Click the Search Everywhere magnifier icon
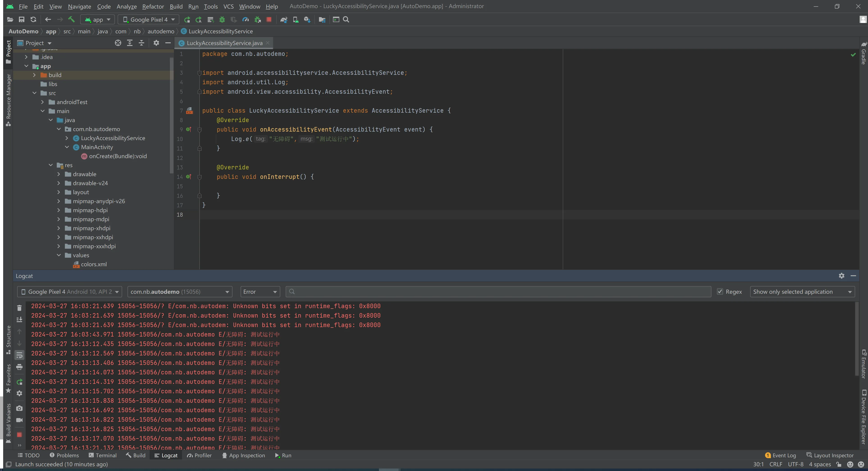The width and height of the screenshot is (868, 471). click(x=346, y=20)
